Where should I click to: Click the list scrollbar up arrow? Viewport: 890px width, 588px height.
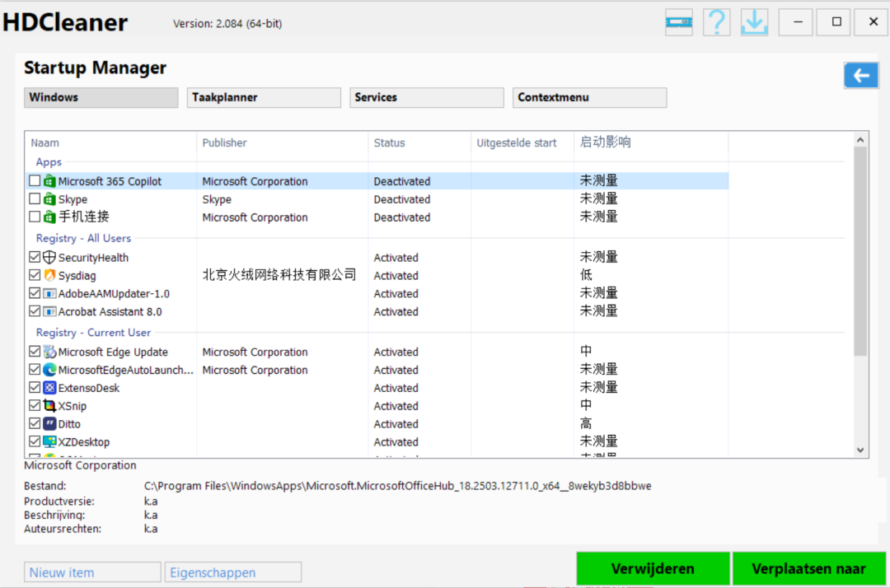(860, 139)
